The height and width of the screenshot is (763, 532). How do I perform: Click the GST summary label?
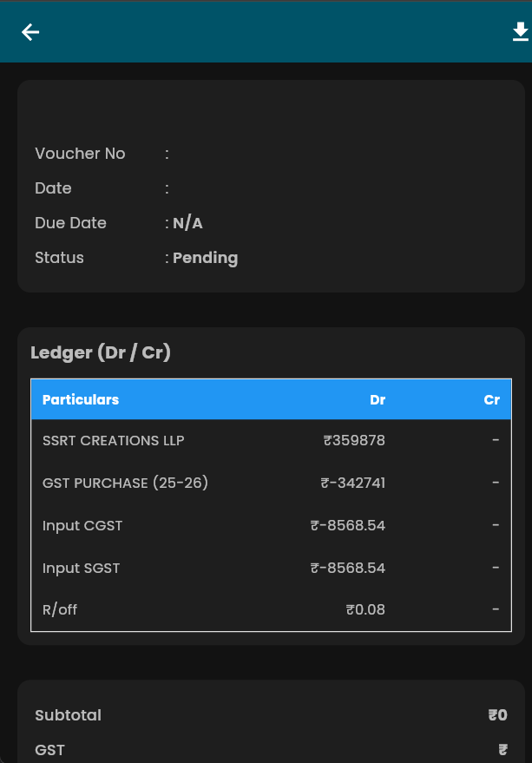[x=49, y=750]
